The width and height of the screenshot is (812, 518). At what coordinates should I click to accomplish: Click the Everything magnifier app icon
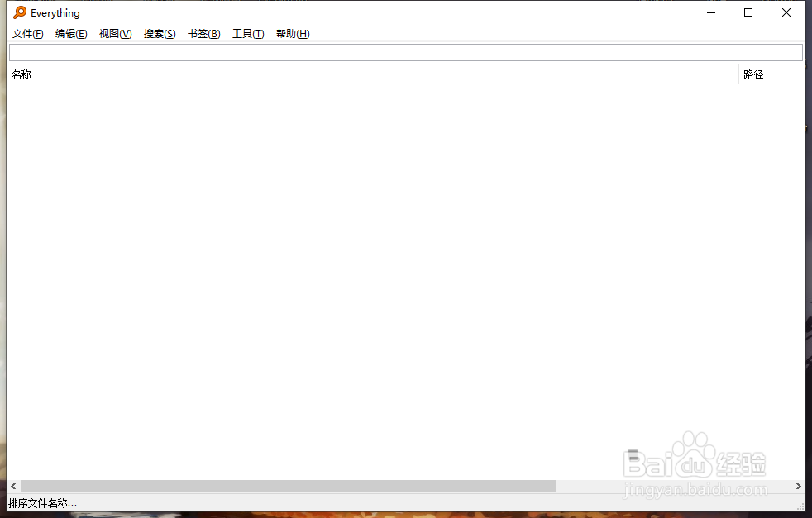click(x=20, y=12)
